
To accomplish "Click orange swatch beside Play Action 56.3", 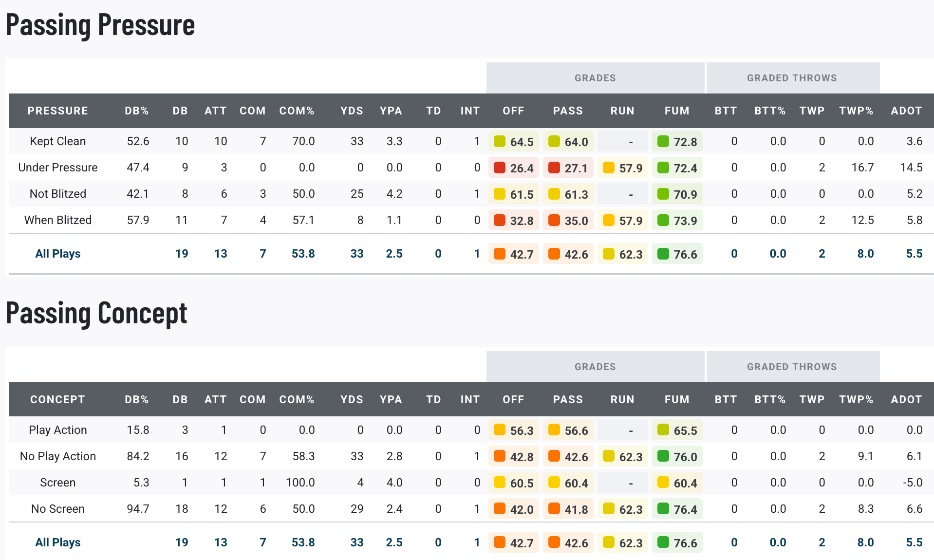I will (499, 430).
